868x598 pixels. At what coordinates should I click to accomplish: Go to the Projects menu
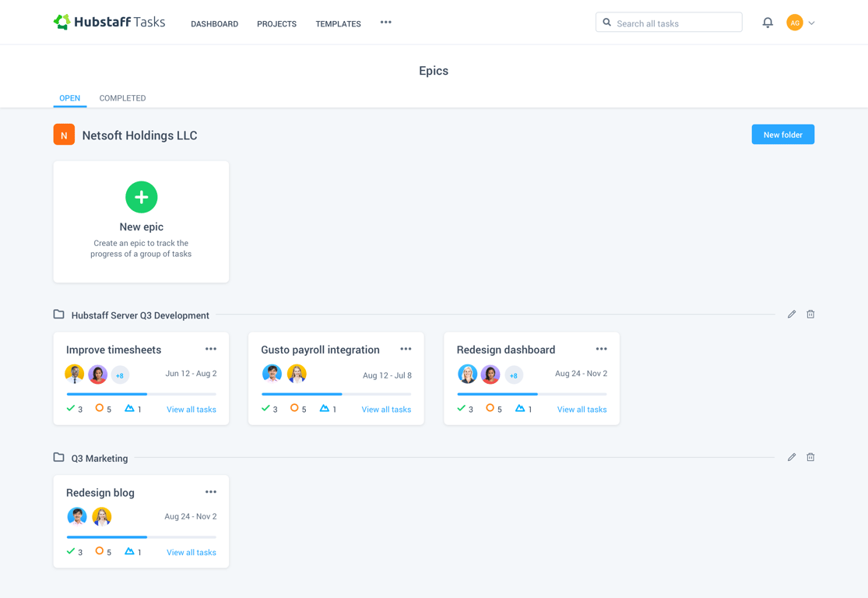click(277, 24)
